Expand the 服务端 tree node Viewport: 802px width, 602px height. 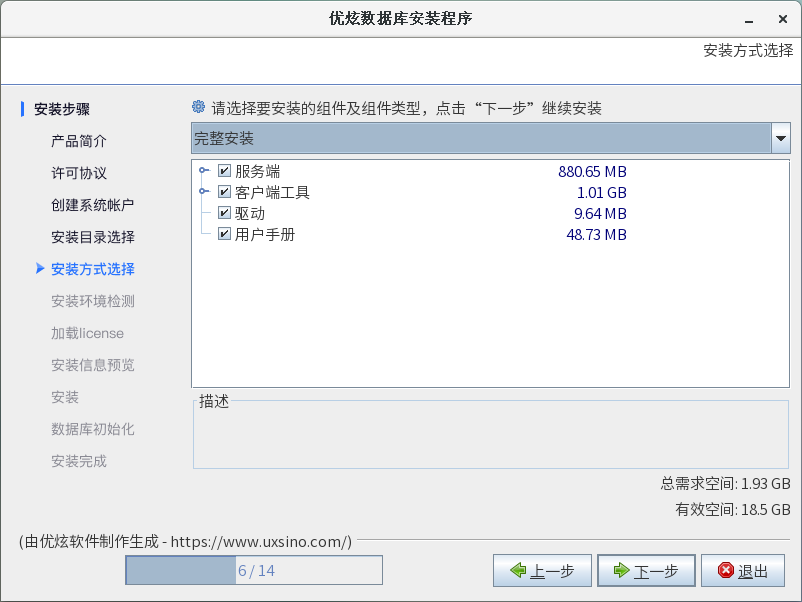click(204, 171)
